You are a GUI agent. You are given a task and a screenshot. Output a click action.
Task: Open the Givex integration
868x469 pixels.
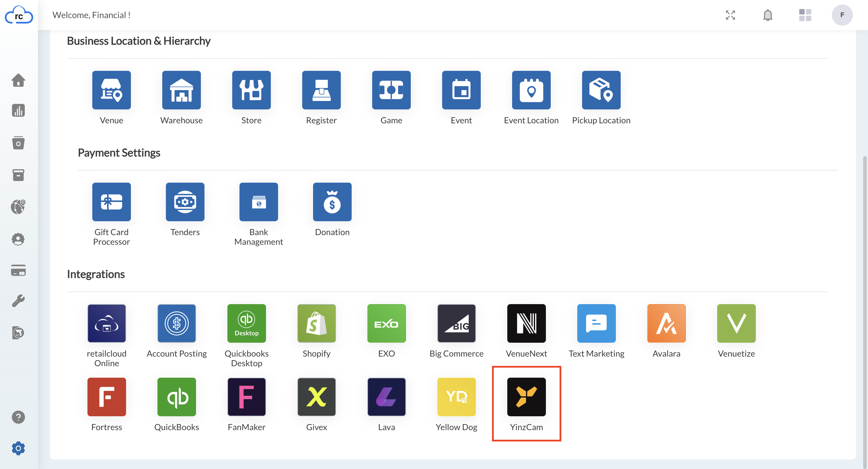click(x=317, y=397)
